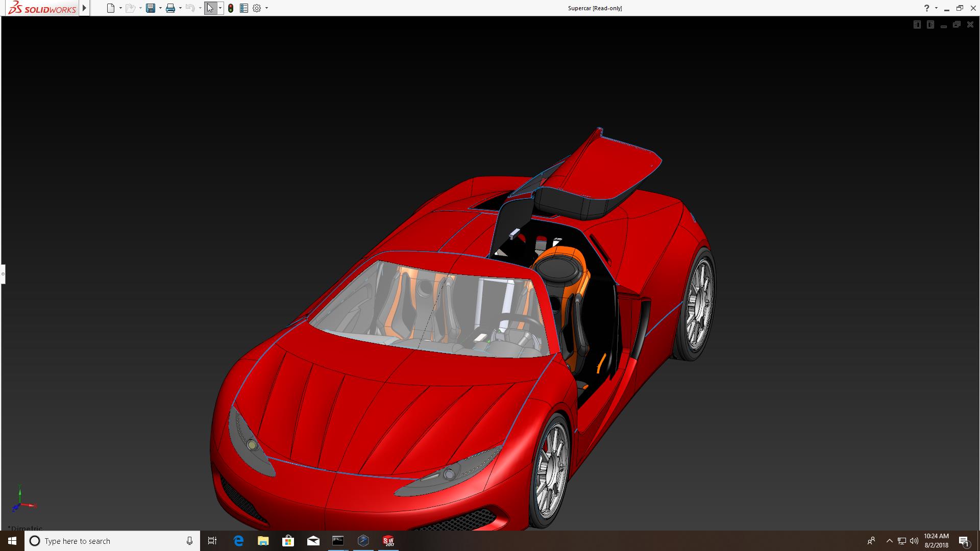Image resolution: width=980 pixels, height=551 pixels.
Task: Click the Save floppy disk icon
Action: (150, 8)
